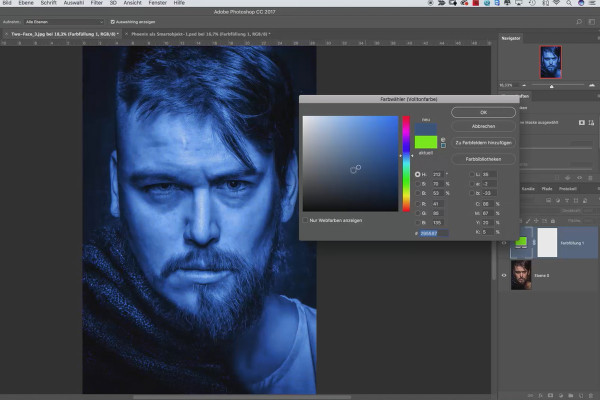Viewport: 600px width, 400px height.
Task: Switch to the Pfade tab
Action: [547, 189]
